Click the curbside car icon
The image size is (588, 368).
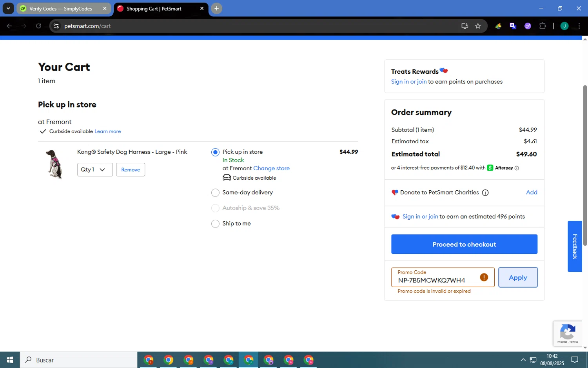pyautogui.click(x=227, y=178)
